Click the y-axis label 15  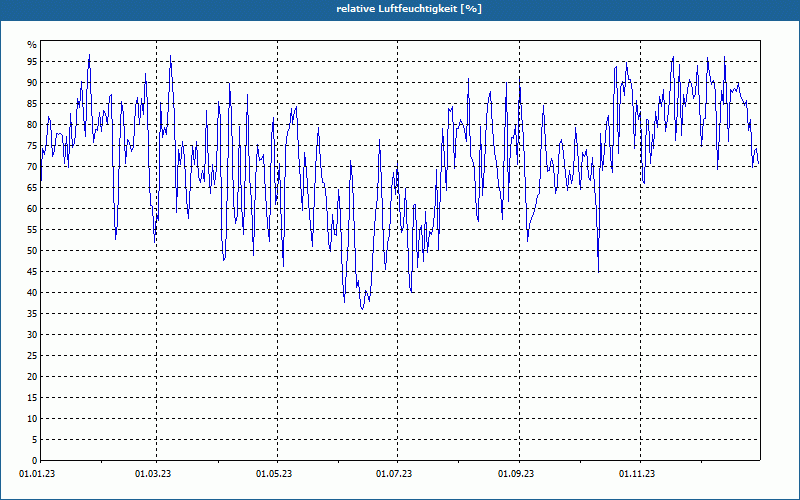(32, 397)
